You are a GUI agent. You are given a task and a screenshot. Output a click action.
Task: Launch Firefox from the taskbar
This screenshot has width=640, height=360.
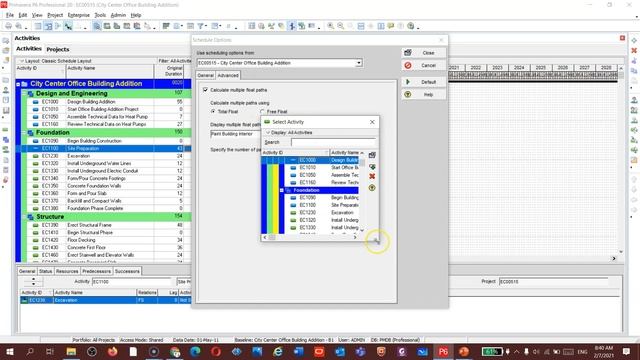tap(112, 351)
